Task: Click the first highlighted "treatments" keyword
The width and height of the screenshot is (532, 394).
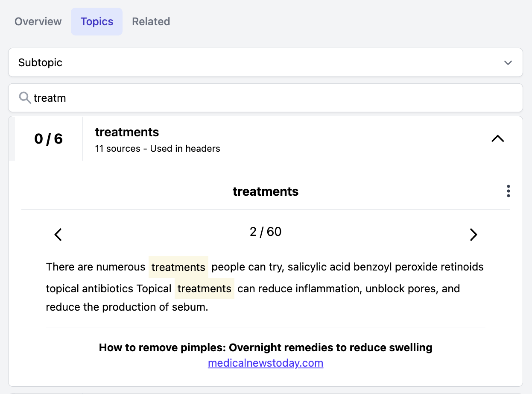Action: tap(178, 267)
